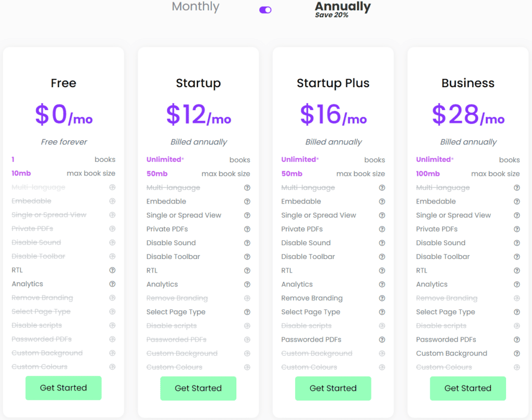Open help icon for Embedable in Startup plan

pyautogui.click(x=247, y=202)
